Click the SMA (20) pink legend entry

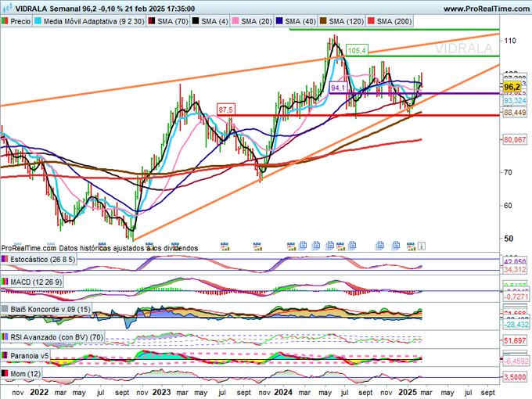[x=252, y=21]
